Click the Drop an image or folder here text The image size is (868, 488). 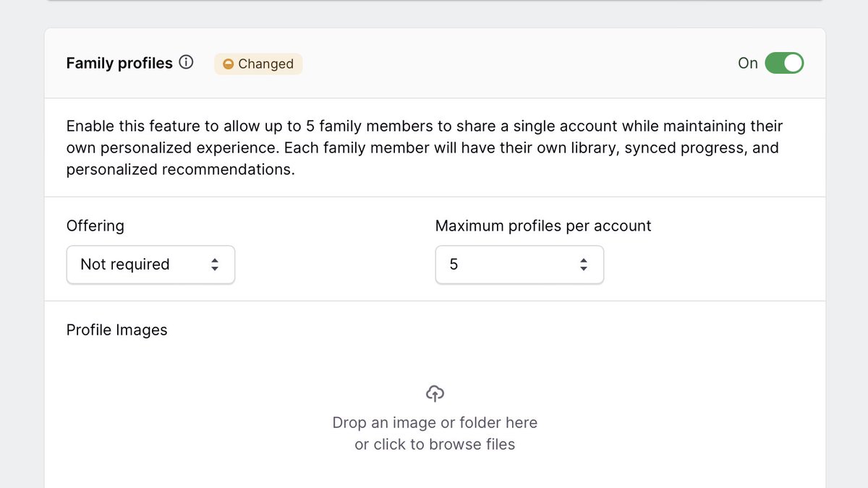(x=435, y=422)
